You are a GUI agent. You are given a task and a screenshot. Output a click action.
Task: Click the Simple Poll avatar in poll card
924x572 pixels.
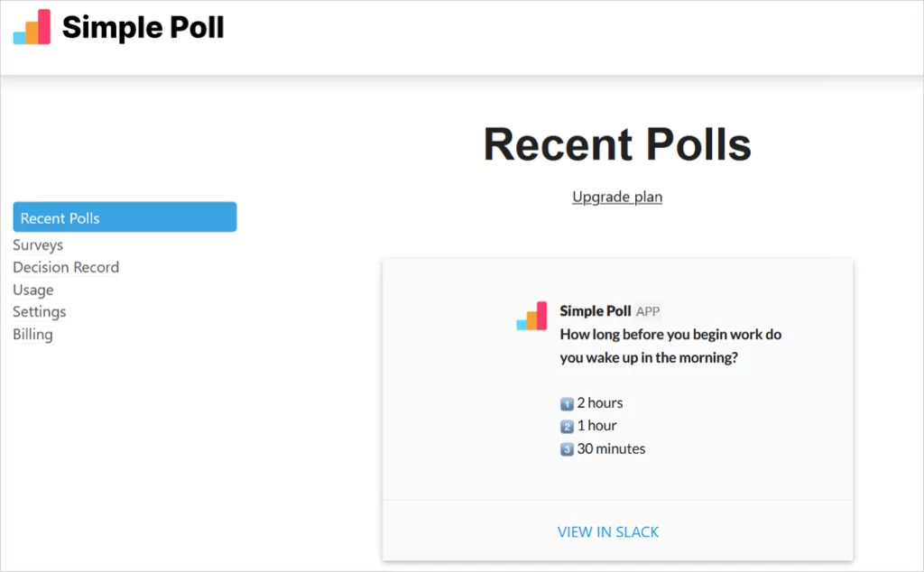(531, 317)
